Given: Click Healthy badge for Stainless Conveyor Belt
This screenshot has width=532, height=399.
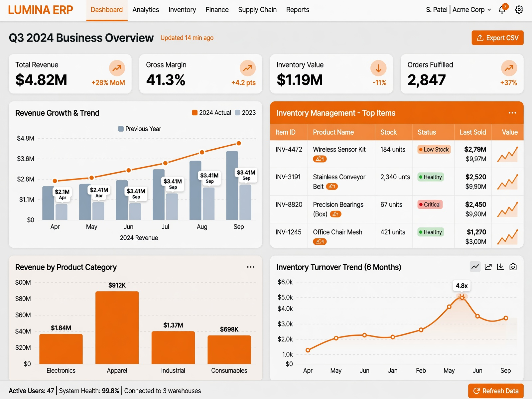Looking at the screenshot, I should (431, 177).
